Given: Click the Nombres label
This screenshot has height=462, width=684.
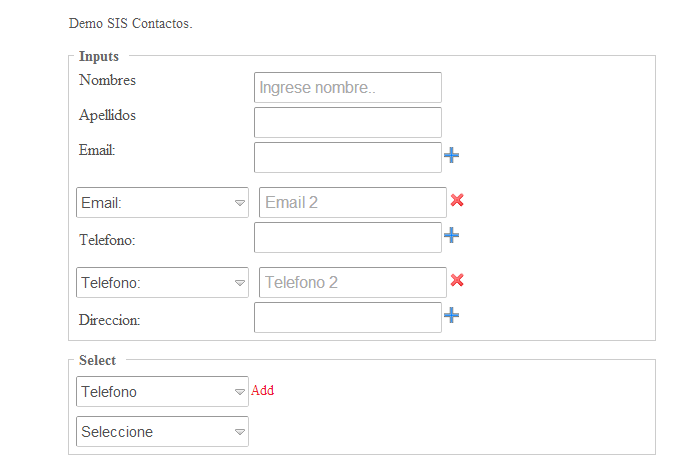Looking at the screenshot, I should [107, 80].
